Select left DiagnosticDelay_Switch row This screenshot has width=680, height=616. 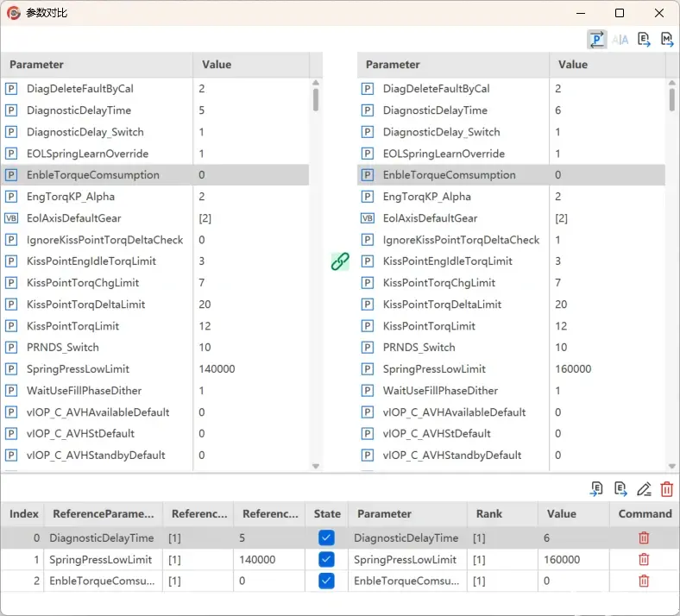click(155, 132)
